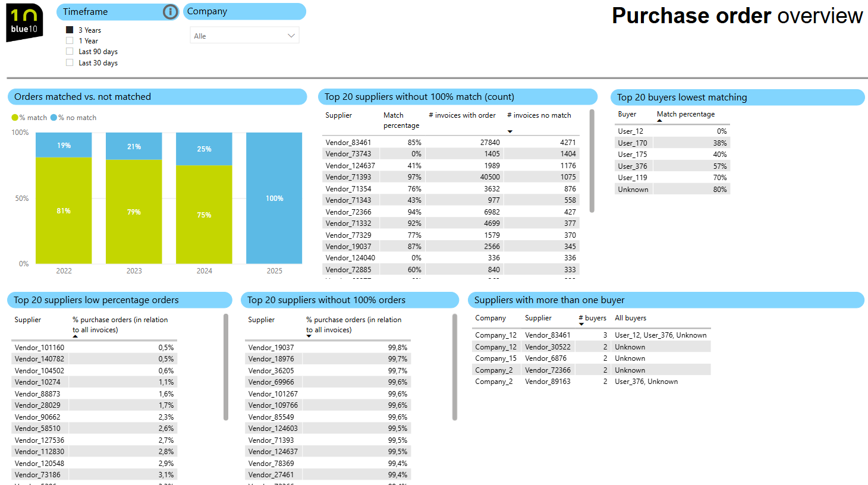Click the blue10 logo
The height and width of the screenshot is (485, 868).
click(24, 23)
